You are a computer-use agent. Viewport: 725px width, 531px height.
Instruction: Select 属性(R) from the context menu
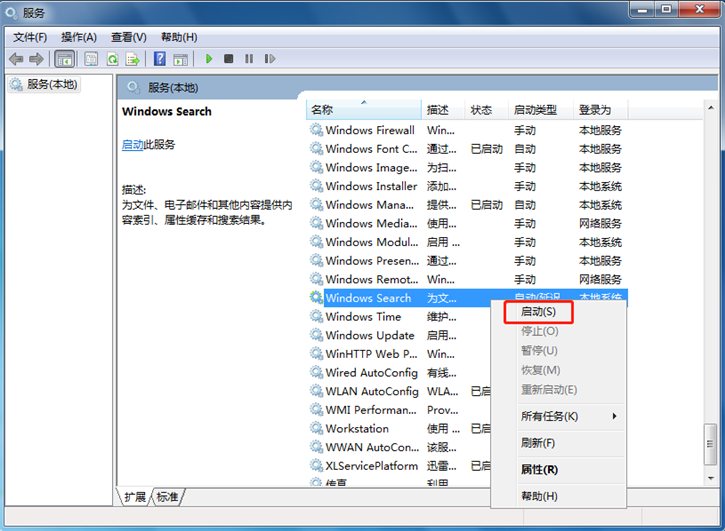click(x=539, y=469)
